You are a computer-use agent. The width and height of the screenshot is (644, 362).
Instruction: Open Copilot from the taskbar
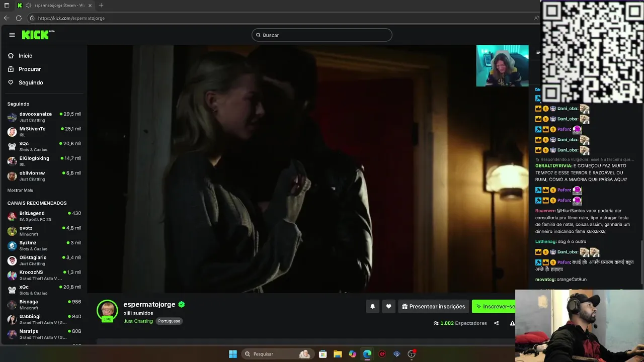click(352, 354)
